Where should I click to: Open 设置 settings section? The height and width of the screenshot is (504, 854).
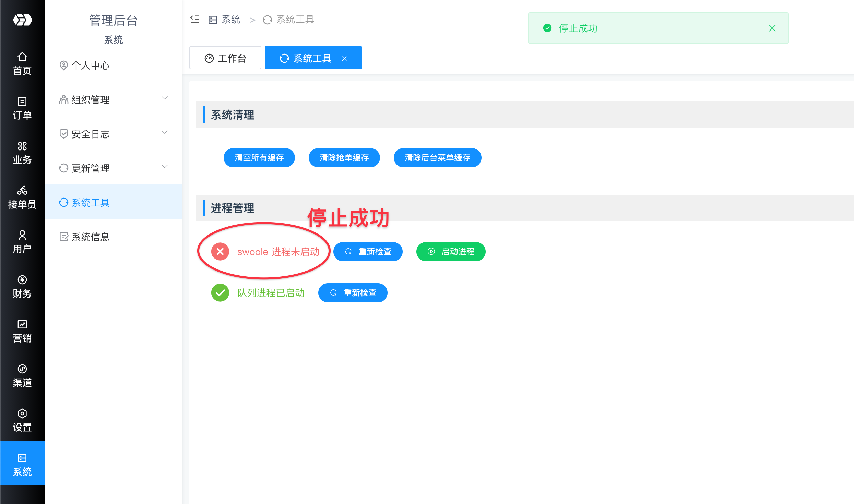(22, 420)
